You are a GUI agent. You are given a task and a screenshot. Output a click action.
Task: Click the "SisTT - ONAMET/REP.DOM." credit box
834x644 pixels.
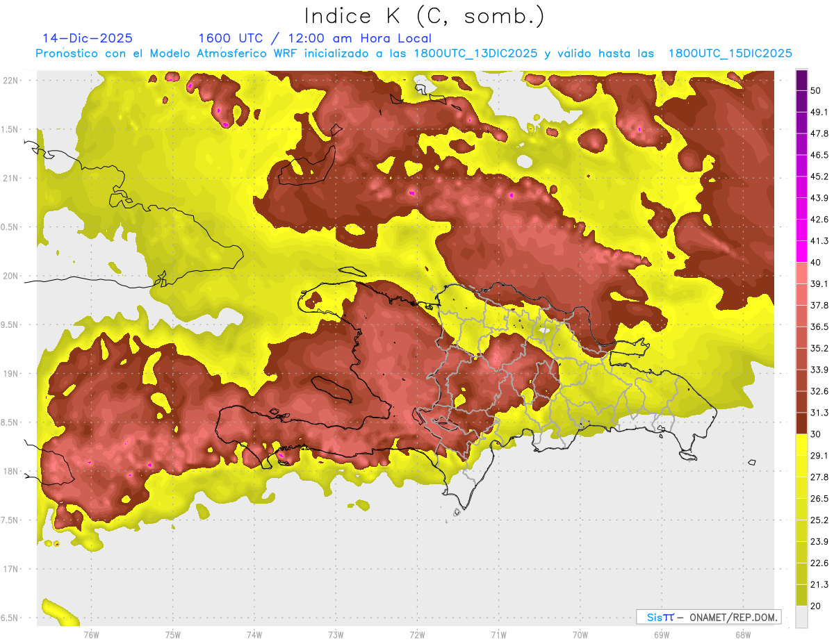pos(708,617)
